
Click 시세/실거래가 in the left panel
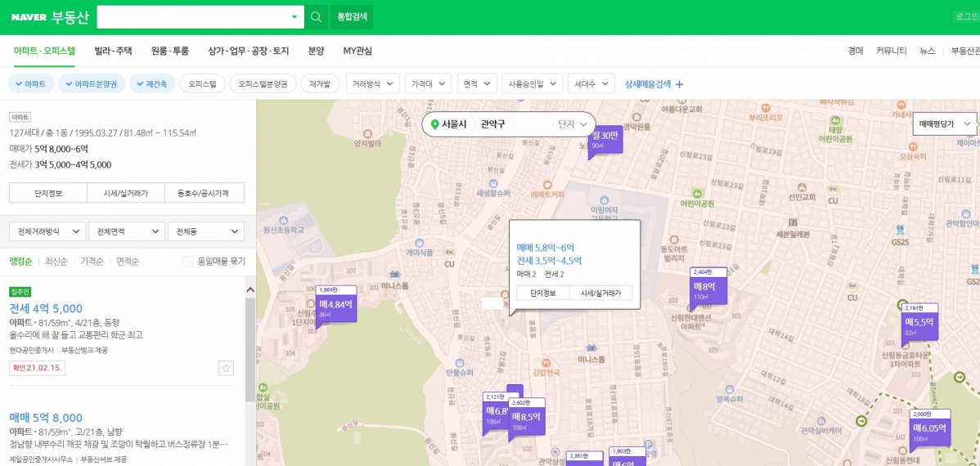click(x=126, y=193)
